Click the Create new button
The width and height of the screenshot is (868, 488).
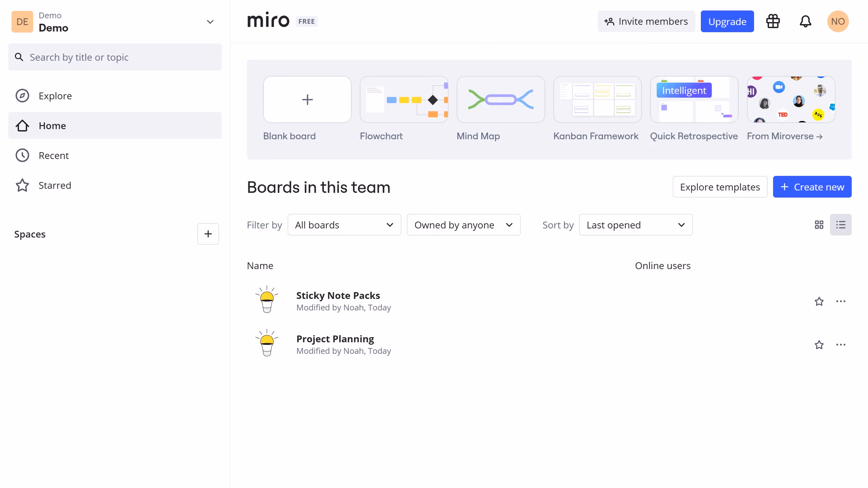[812, 187]
